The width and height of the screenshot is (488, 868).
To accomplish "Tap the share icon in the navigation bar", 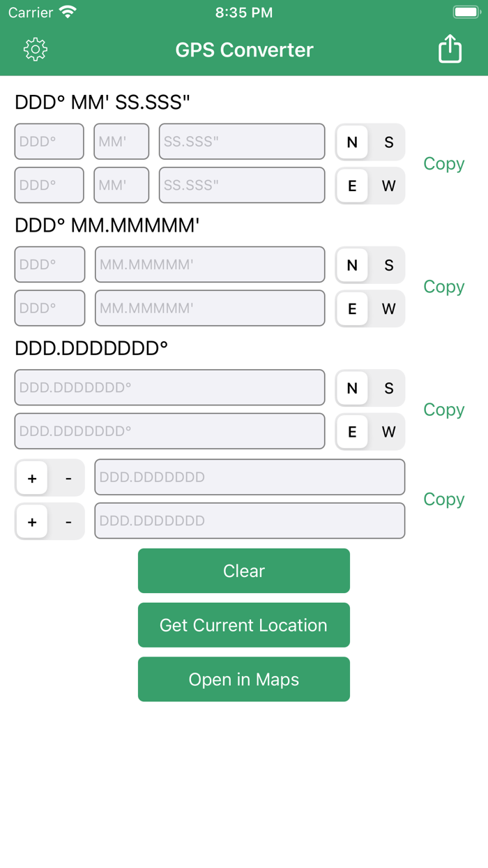I will tap(450, 49).
